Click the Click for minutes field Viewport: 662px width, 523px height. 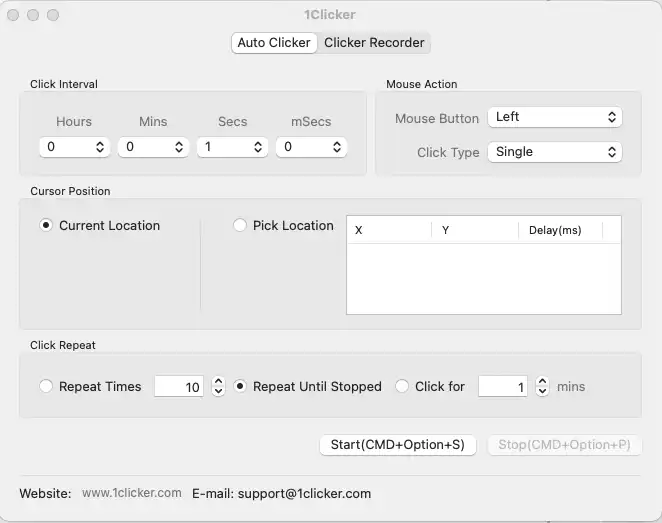[x=502, y=386]
